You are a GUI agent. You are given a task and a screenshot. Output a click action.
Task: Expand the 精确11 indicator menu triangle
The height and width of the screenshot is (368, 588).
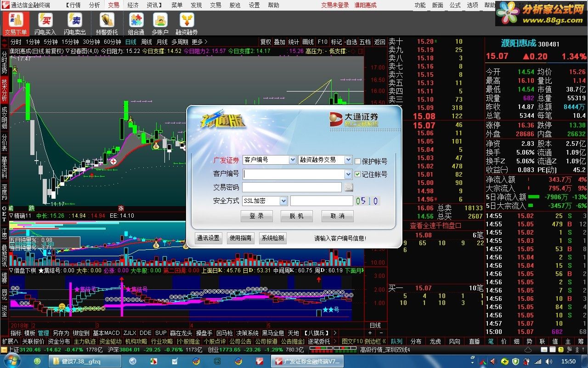11,216
